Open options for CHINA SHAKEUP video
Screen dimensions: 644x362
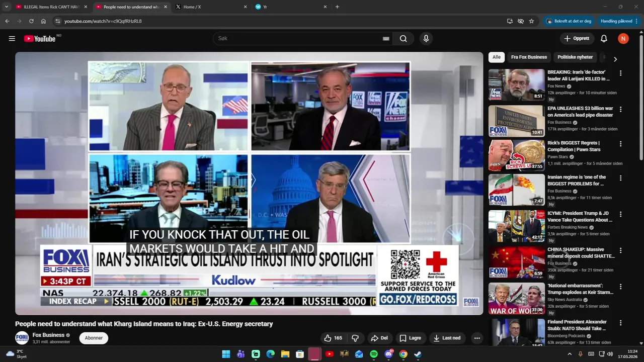click(620, 250)
